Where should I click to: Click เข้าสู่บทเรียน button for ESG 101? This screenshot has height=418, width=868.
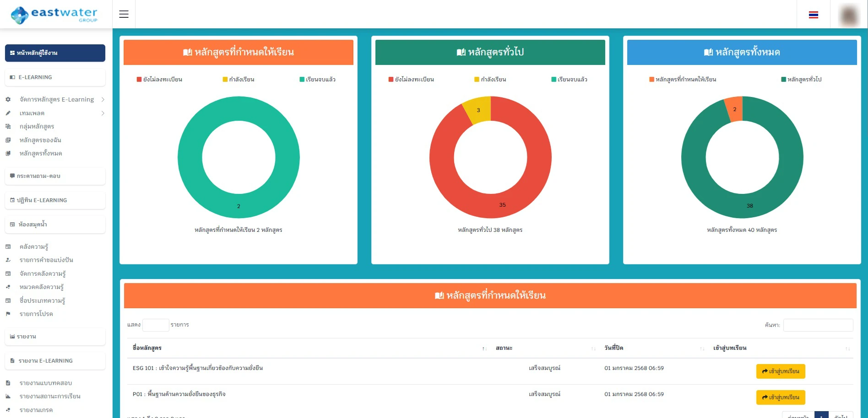point(780,371)
